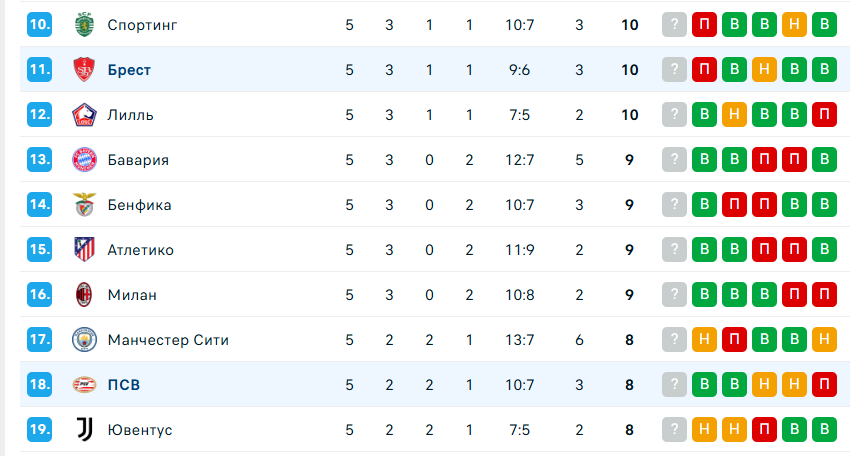Click the gray question mark in Ювентус row
857x456 pixels.
[675, 430]
